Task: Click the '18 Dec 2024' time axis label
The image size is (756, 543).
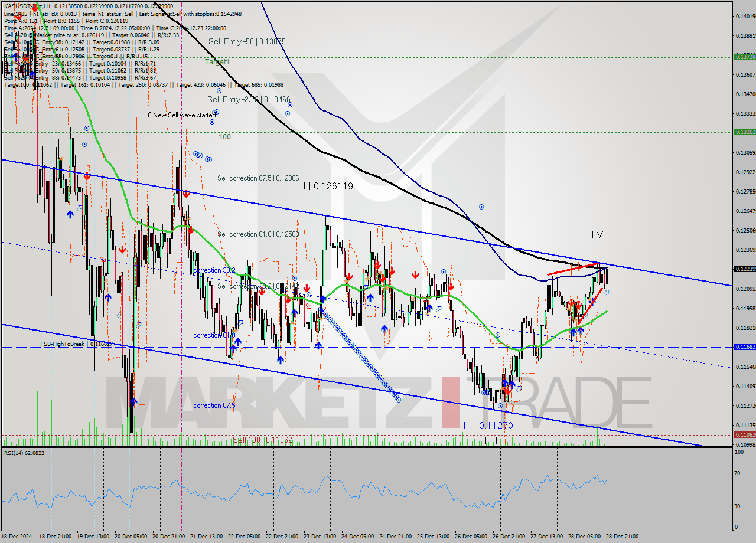Action: [18, 537]
